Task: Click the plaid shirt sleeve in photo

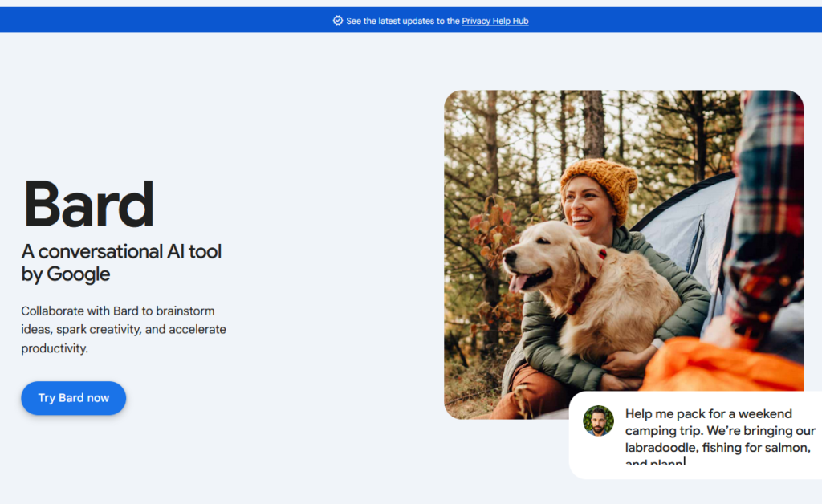Action: (767, 209)
